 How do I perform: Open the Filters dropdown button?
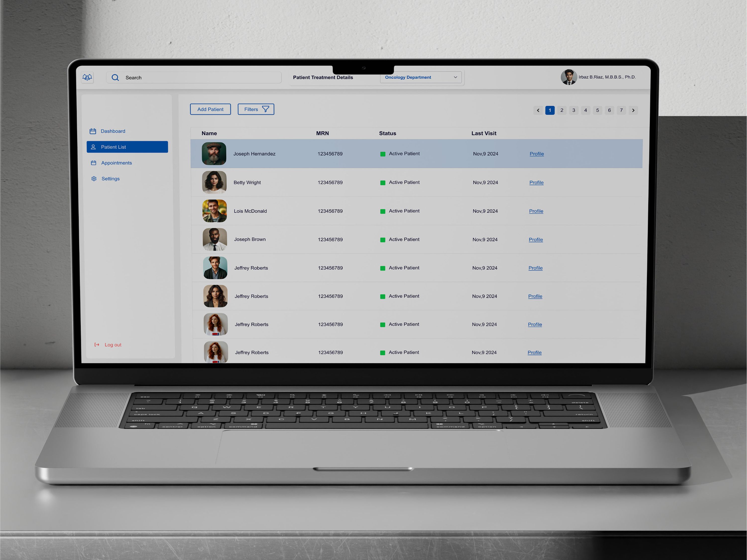[256, 109]
